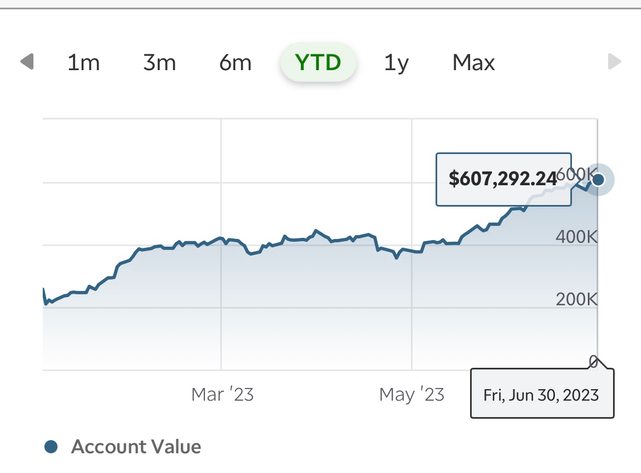Click the left arrow before the range options
Viewport: 641px width, 473px height.
(27, 63)
